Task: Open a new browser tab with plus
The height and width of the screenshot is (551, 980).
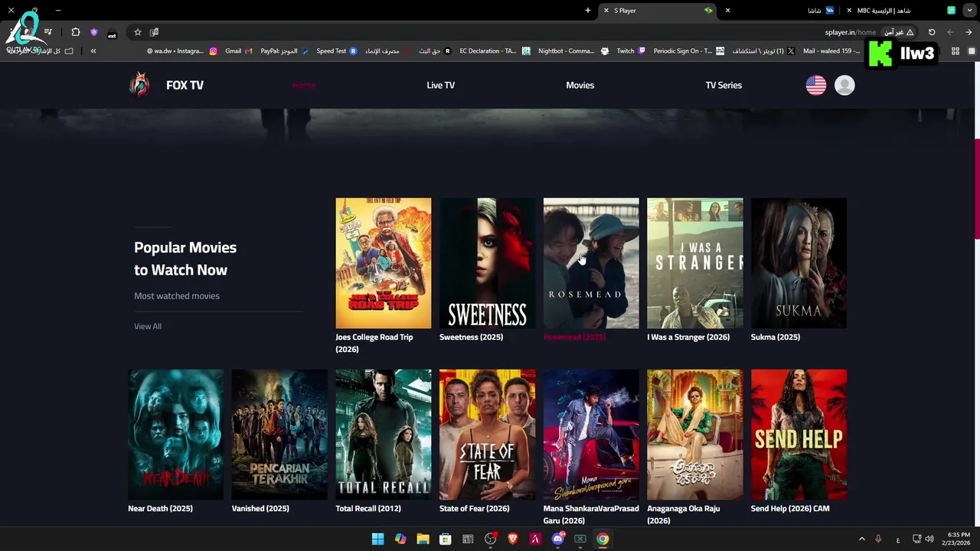Action: pyautogui.click(x=588, y=11)
